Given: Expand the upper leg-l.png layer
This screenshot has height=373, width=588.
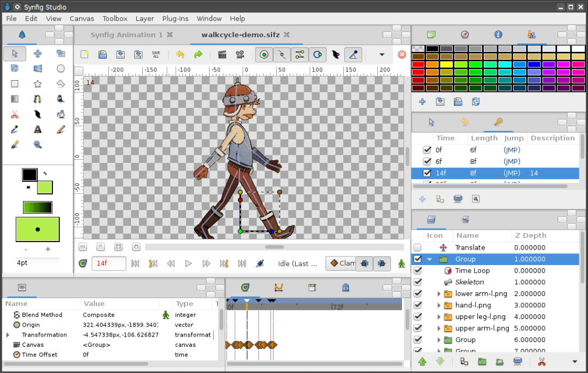Looking at the screenshot, I should [x=438, y=317].
